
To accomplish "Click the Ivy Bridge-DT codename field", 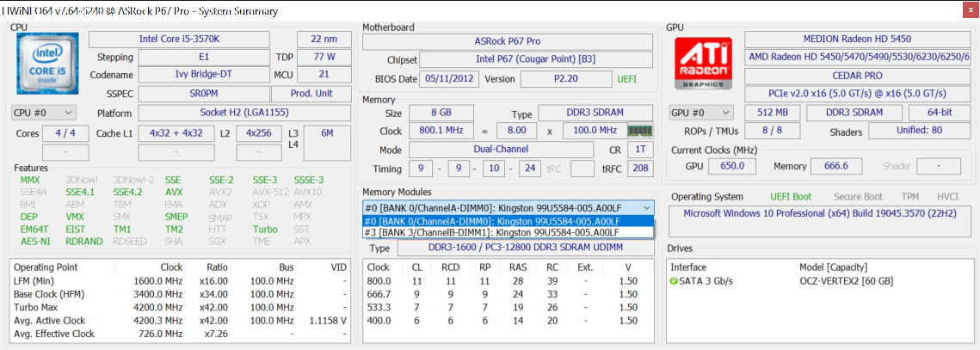I will coord(204,75).
